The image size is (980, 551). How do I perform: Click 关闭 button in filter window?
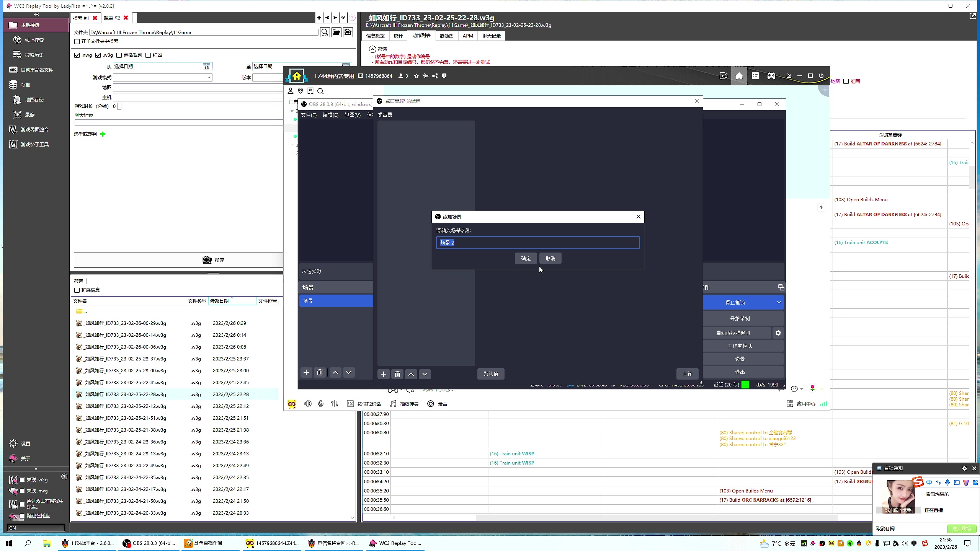click(688, 374)
